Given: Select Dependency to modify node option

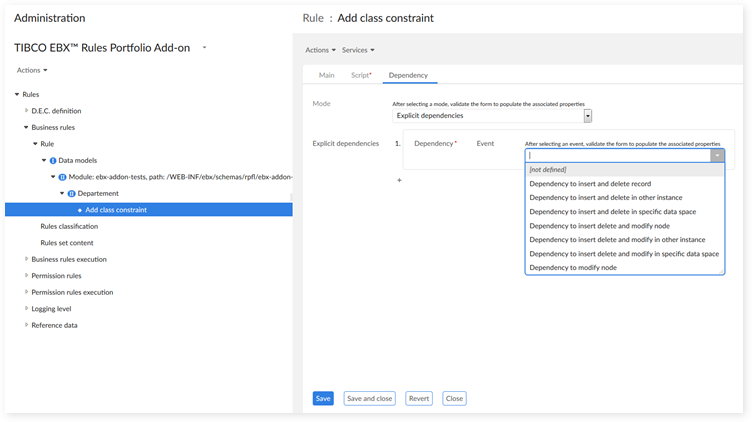Looking at the screenshot, I should 573,268.
